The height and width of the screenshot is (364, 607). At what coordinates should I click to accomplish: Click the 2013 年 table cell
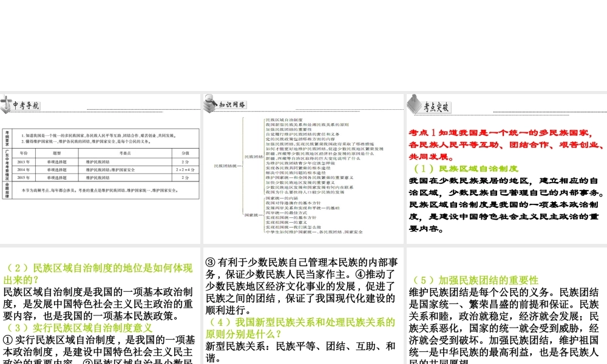[24, 162]
